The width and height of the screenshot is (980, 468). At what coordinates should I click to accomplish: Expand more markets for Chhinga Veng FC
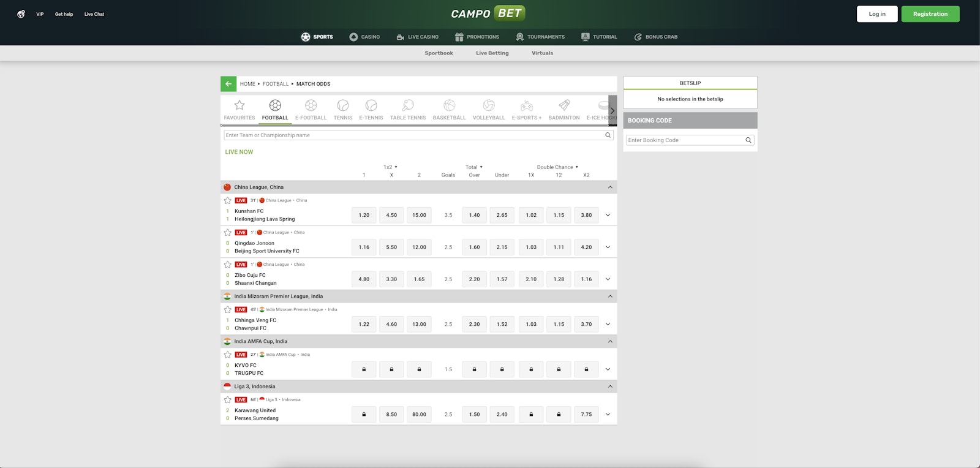click(x=608, y=324)
